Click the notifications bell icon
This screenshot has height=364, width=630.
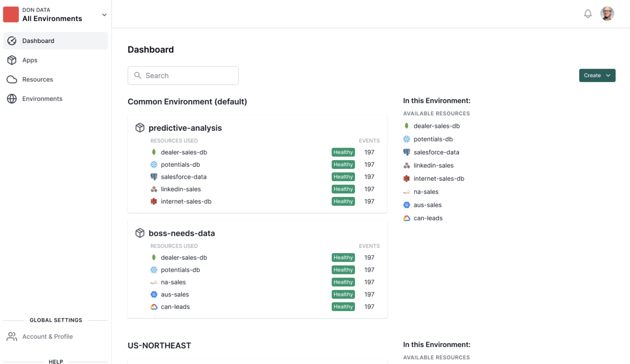(588, 13)
